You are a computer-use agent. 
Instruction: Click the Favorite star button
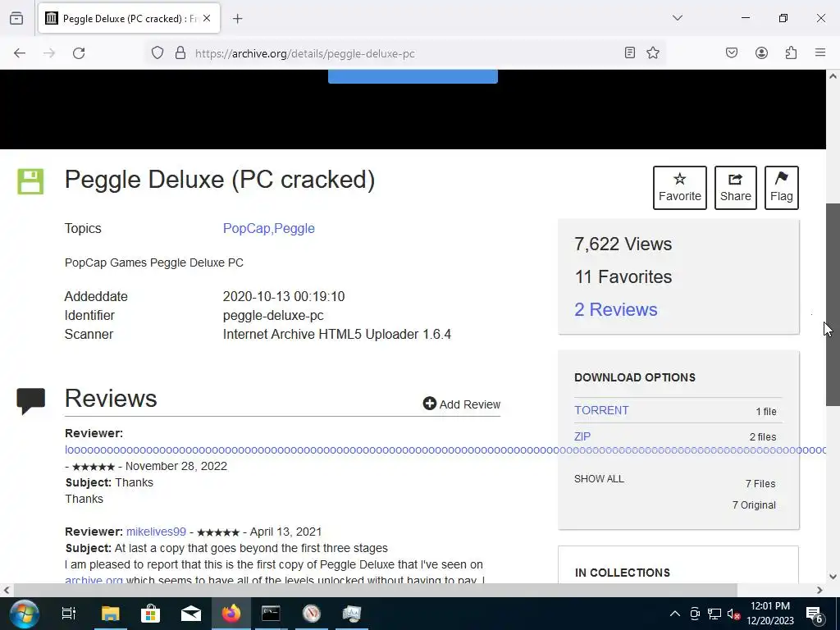(x=680, y=188)
